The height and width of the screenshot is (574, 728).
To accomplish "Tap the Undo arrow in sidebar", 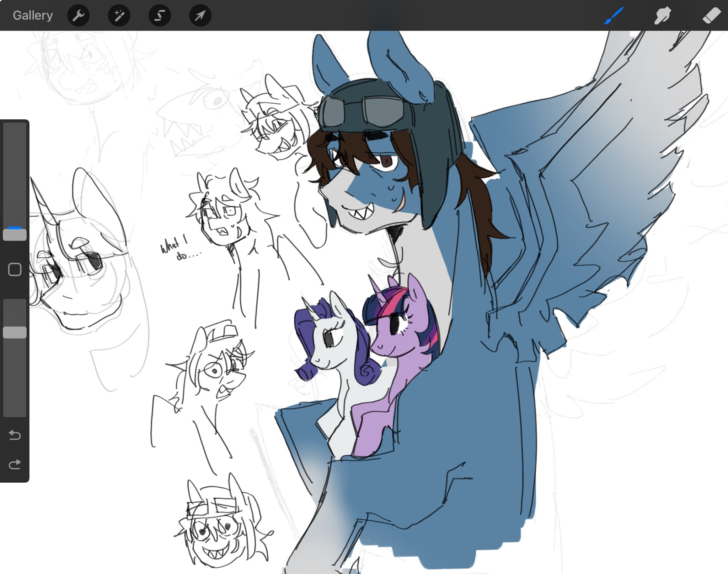I will pyautogui.click(x=15, y=435).
